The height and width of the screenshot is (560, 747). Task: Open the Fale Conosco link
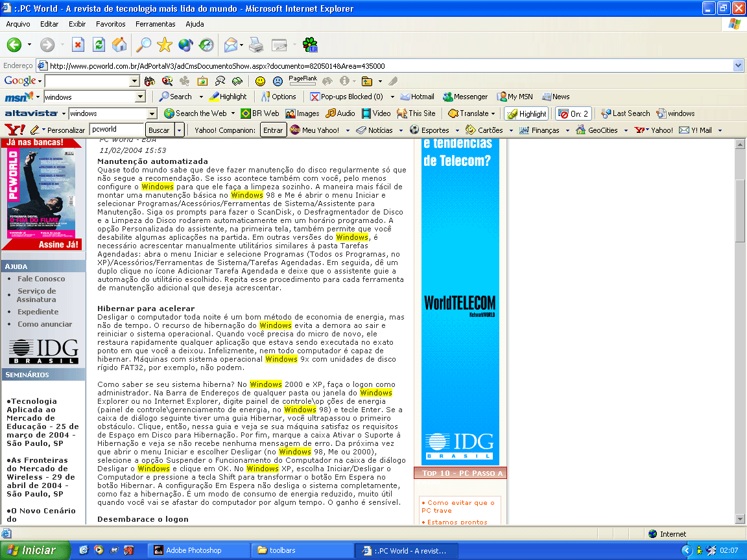tap(41, 279)
